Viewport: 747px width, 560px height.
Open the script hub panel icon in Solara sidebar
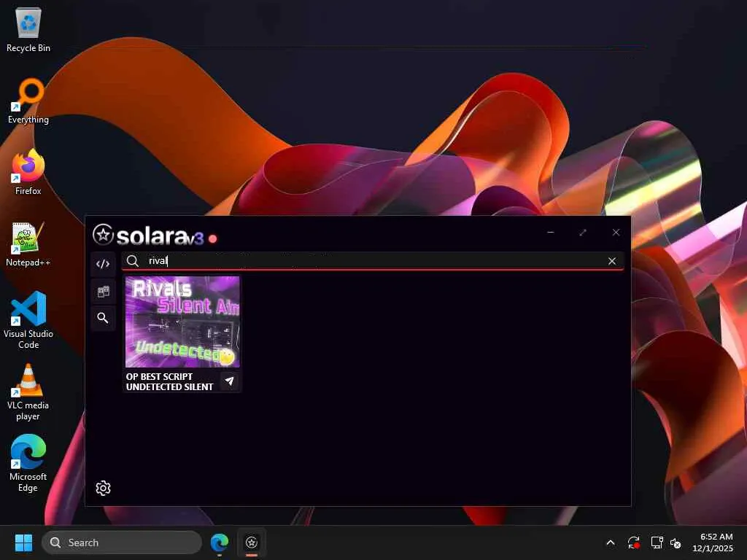103,292
